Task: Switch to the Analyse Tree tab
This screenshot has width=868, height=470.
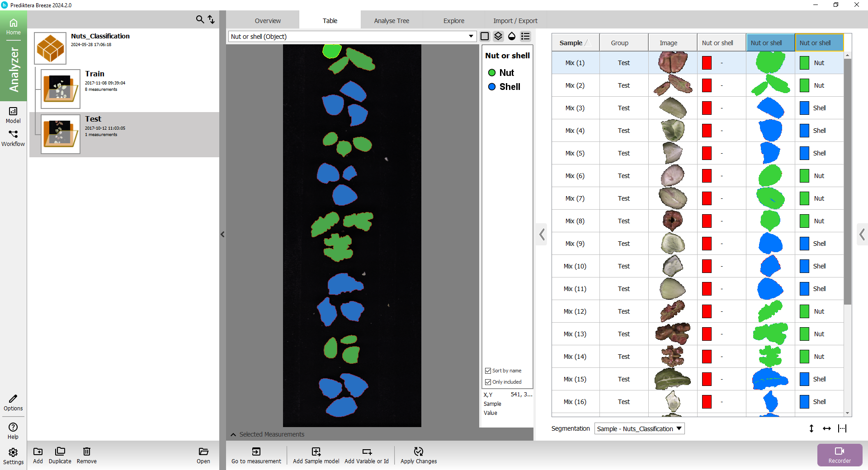Action: (x=392, y=21)
